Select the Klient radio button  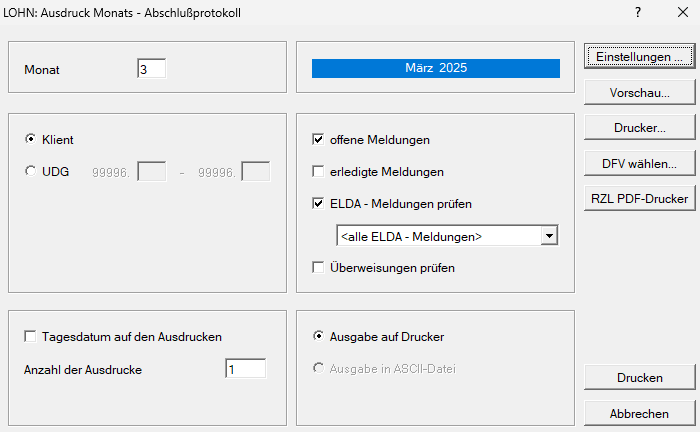point(30,140)
